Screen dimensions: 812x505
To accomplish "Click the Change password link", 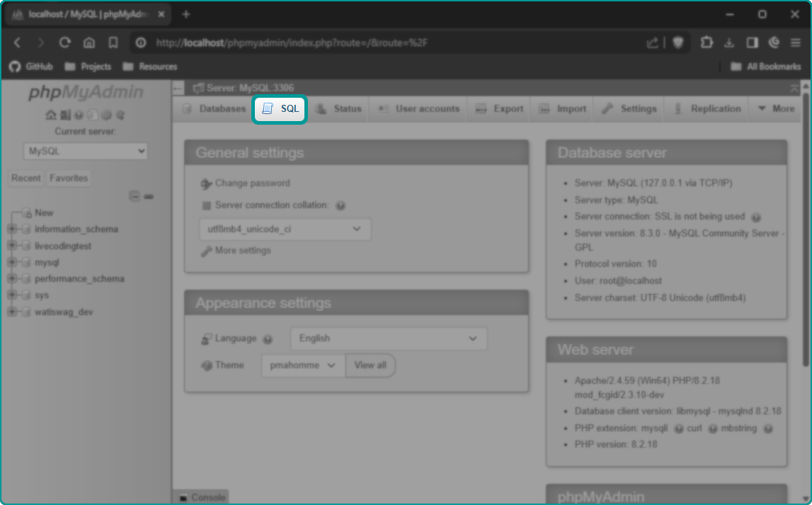I will coord(252,183).
